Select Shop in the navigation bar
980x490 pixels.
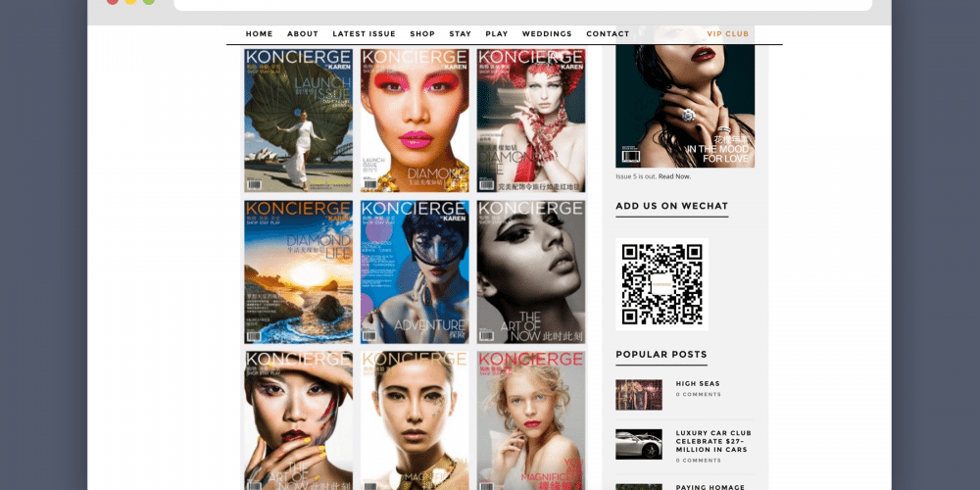click(x=422, y=34)
